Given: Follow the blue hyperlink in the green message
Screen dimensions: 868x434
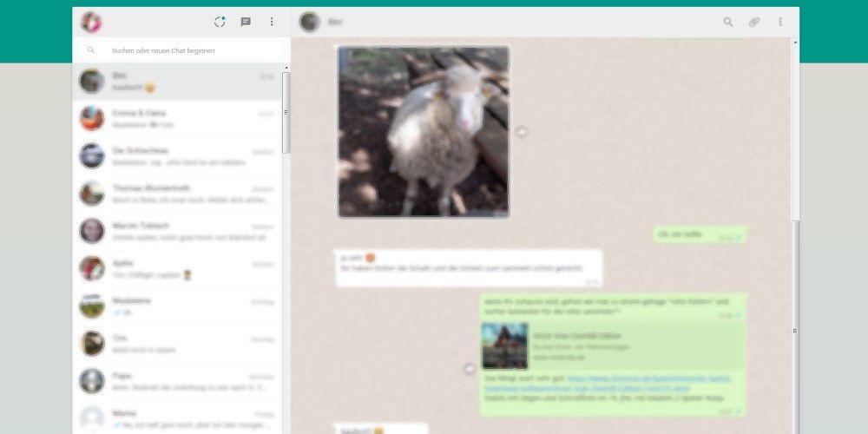Looking at the screenshot, I should (x=608, y=384).
